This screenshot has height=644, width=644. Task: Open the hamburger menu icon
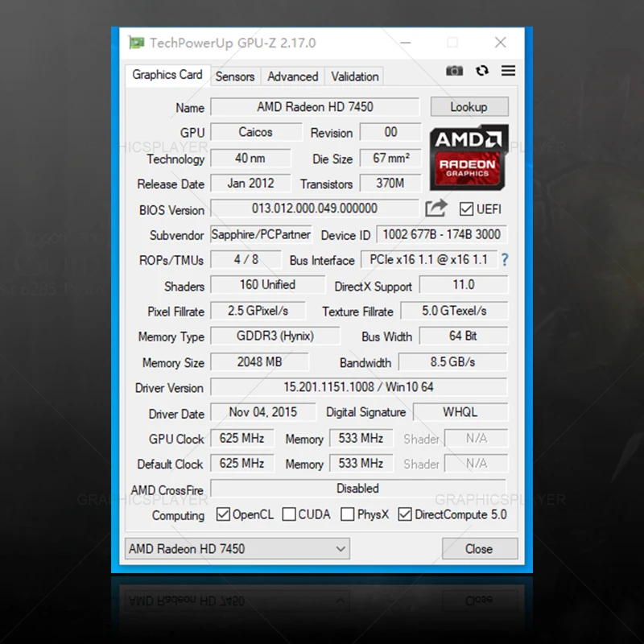[x=508, y=71]
